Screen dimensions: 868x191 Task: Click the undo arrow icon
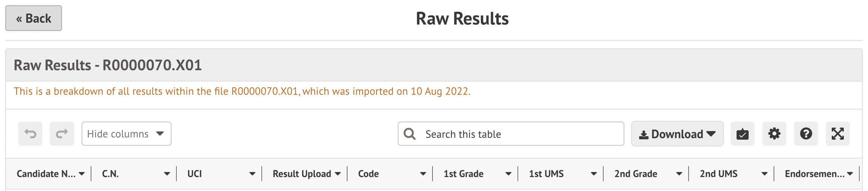coord(30,134)
